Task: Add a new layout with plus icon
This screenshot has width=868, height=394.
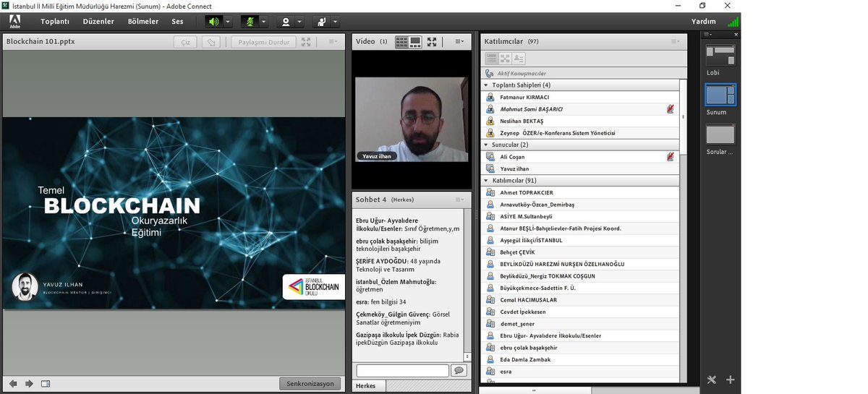Action: click(731, 380)
